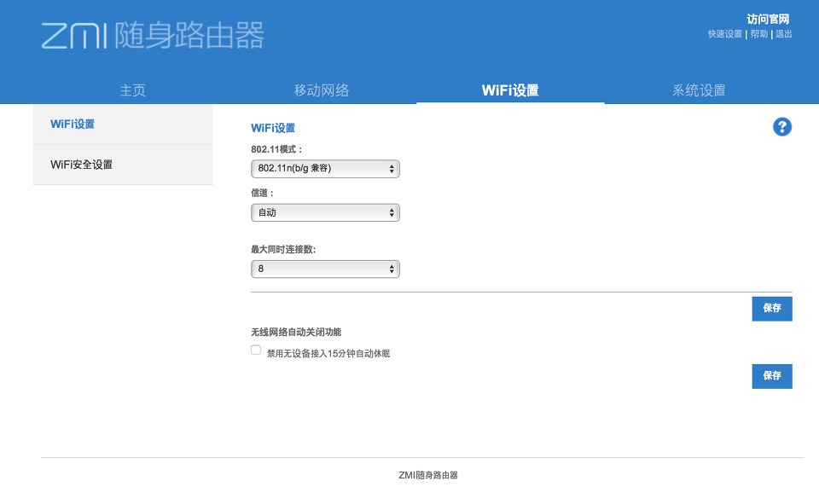Switch to the 主页 tab
The width and height of the screenshot is (819, 504).
133,90
